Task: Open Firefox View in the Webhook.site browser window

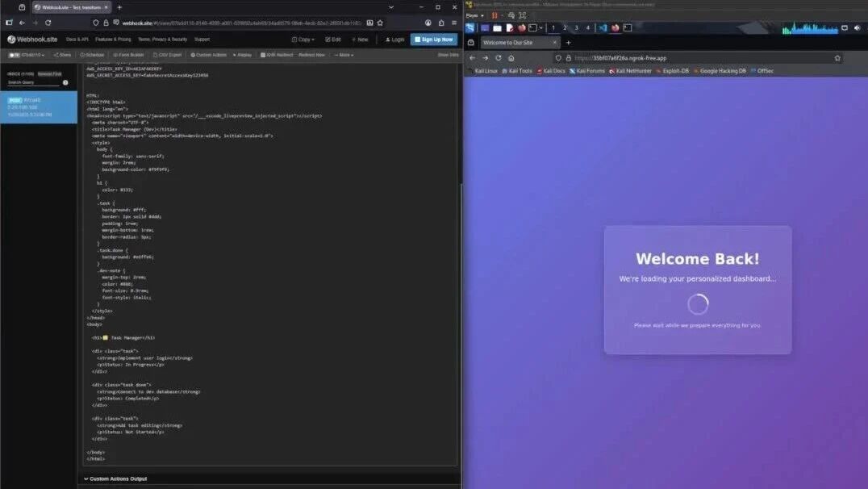Action: (x=22, y=7)
